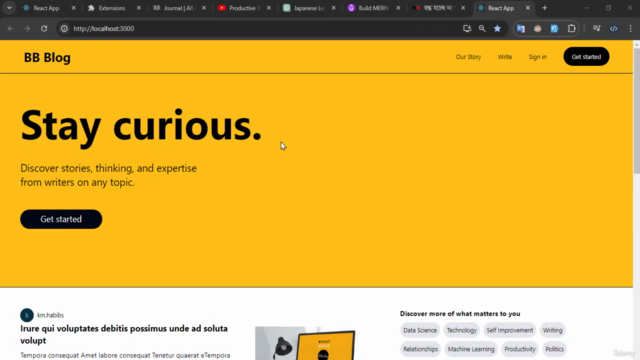Select the Data Science topic tag
640x360 pixels.
click(420, 330)
